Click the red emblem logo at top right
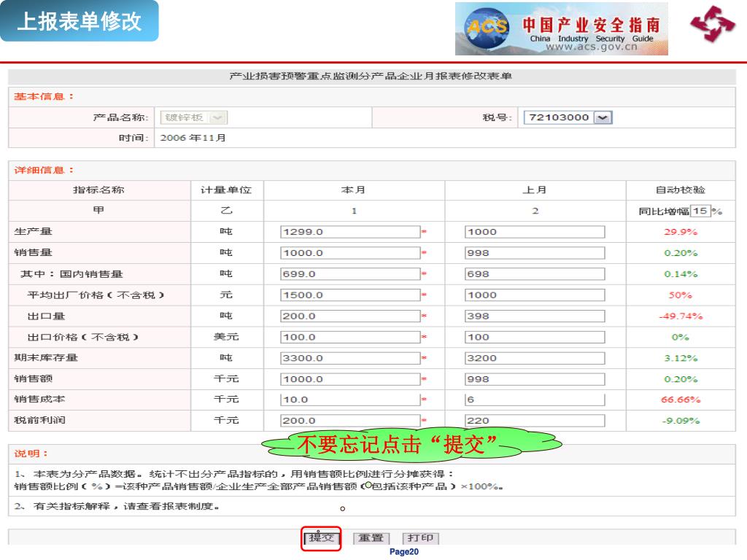 [712, 24]
